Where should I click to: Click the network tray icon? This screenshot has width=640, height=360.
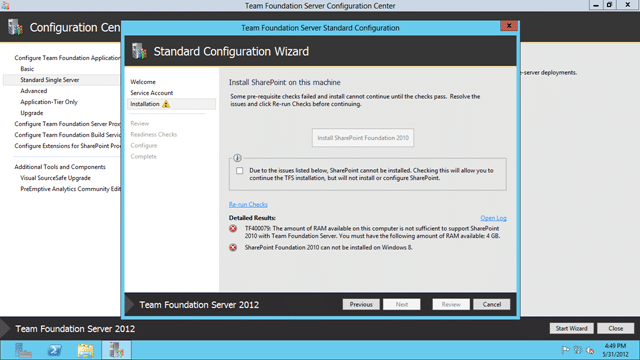[x=578, y=350]
